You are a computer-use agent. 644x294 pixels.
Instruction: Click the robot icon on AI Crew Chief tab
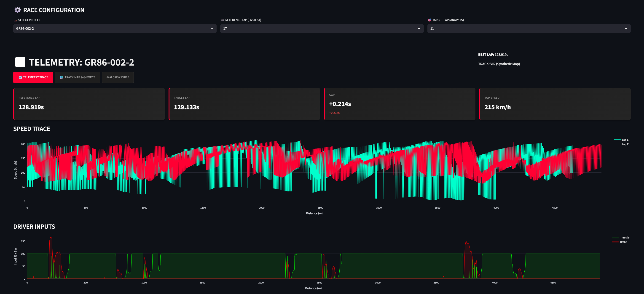pyautogui.click(x=107, y=77)
